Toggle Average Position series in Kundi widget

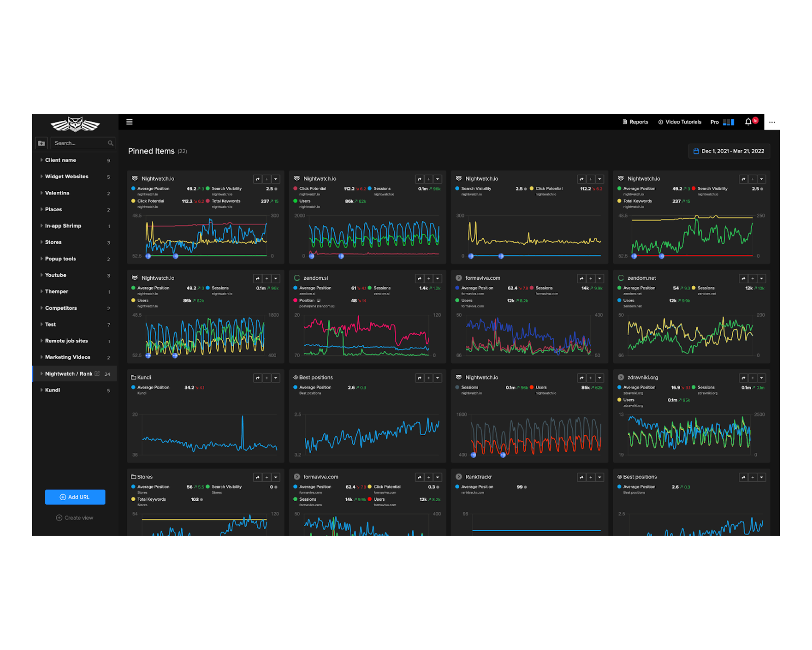tap(153, 387)
